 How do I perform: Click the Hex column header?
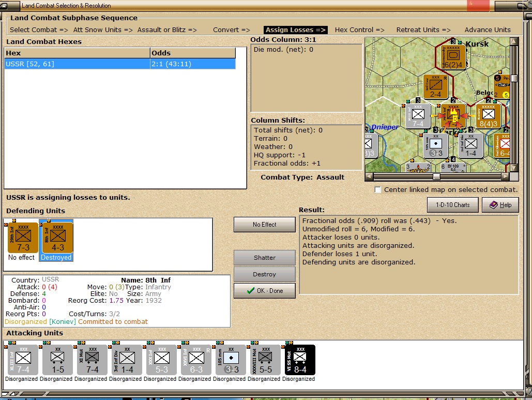(78, 53)
